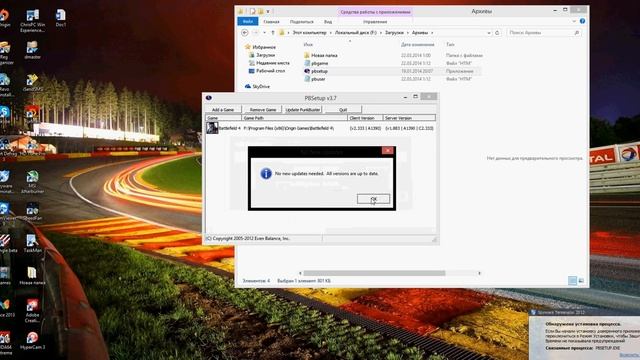Open the Поделиться ribbon tab
This screenshot has width=640, height=360.
(302, 22)
